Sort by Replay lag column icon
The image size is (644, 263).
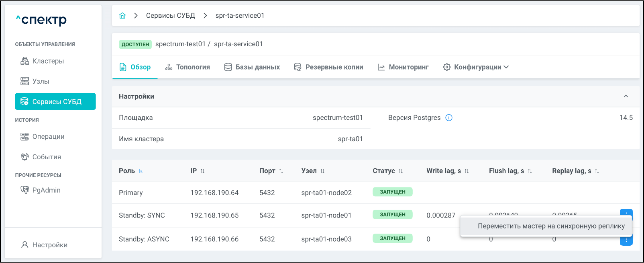(x=597, y=171)
